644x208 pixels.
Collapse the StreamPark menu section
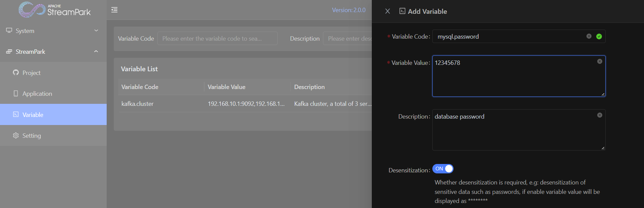coord(53,51)
